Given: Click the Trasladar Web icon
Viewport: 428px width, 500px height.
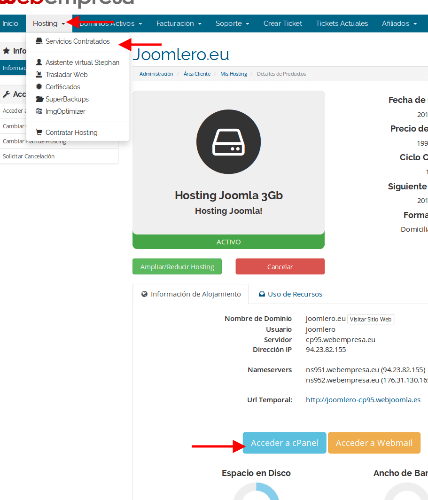Looking at the screenshot, I should tap(39, 74).
